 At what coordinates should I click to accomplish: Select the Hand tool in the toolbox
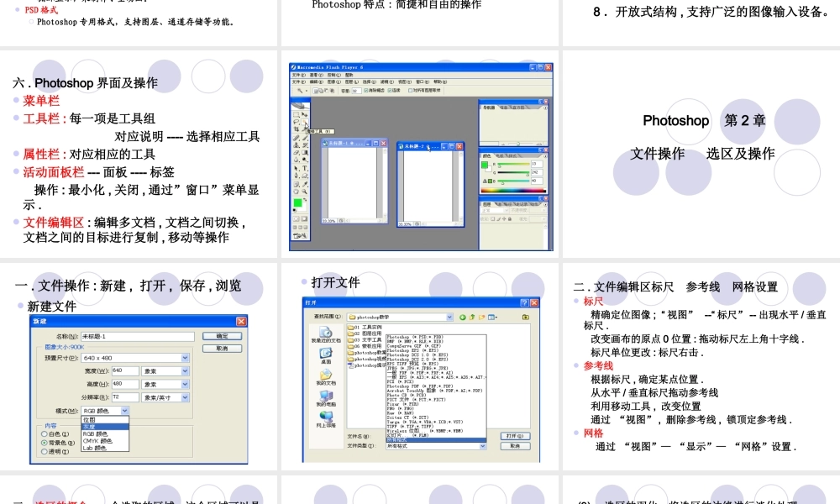(296, 192)
